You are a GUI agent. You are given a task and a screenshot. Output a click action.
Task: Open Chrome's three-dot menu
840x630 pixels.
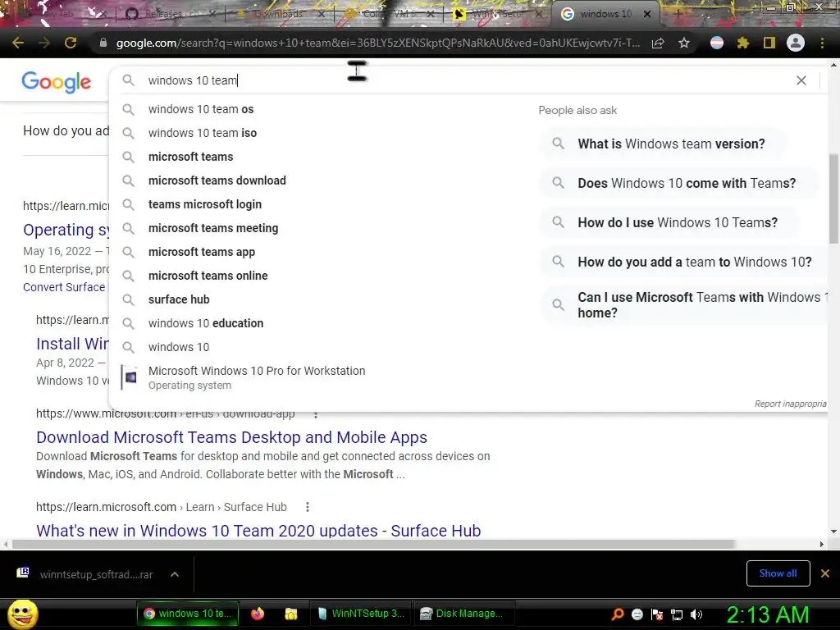click(822, 43)
